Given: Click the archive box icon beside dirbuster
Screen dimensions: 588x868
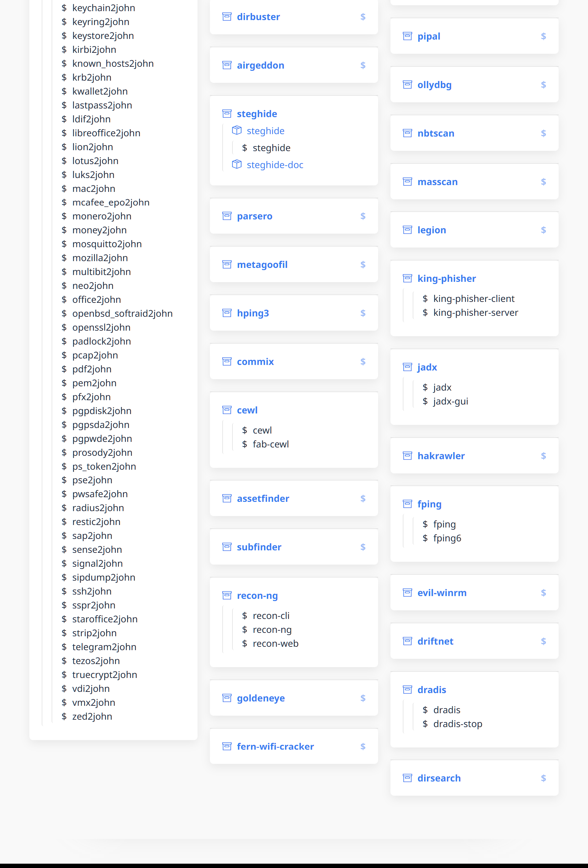Looking at the screenshot, I should point(227,17).
